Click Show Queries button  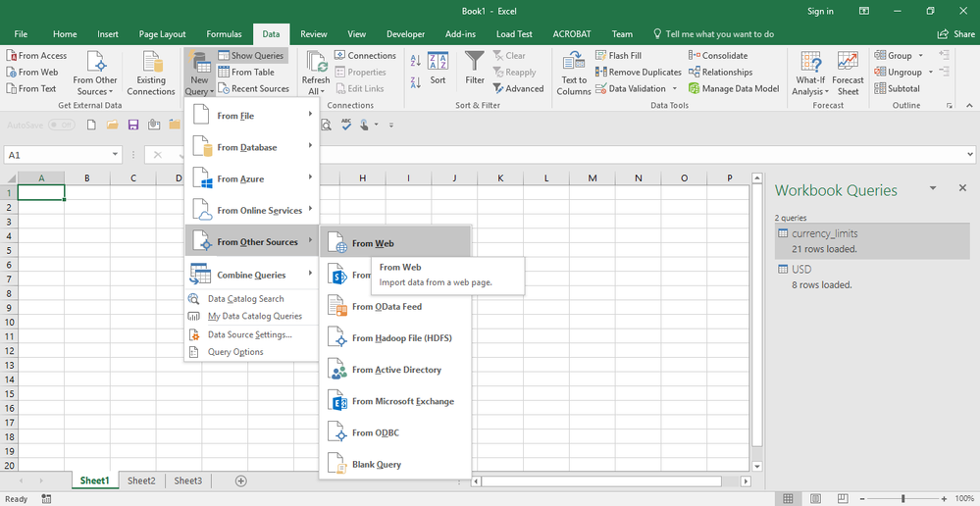coord(252,56)
